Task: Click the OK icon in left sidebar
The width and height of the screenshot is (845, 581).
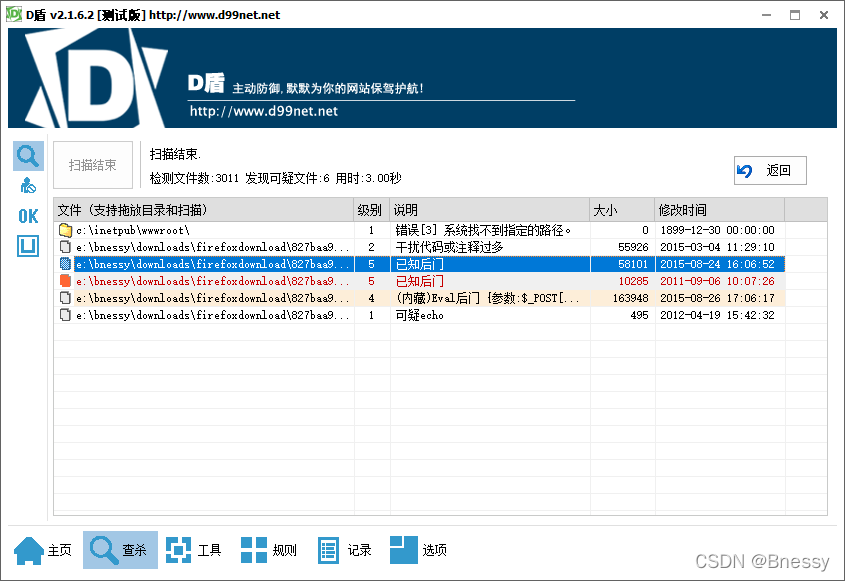Action: point(28,216)
